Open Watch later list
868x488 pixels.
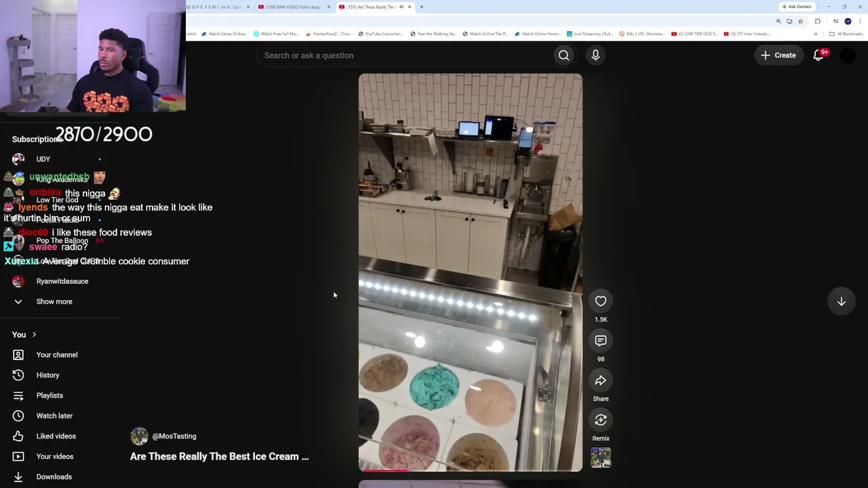(54, 415)
